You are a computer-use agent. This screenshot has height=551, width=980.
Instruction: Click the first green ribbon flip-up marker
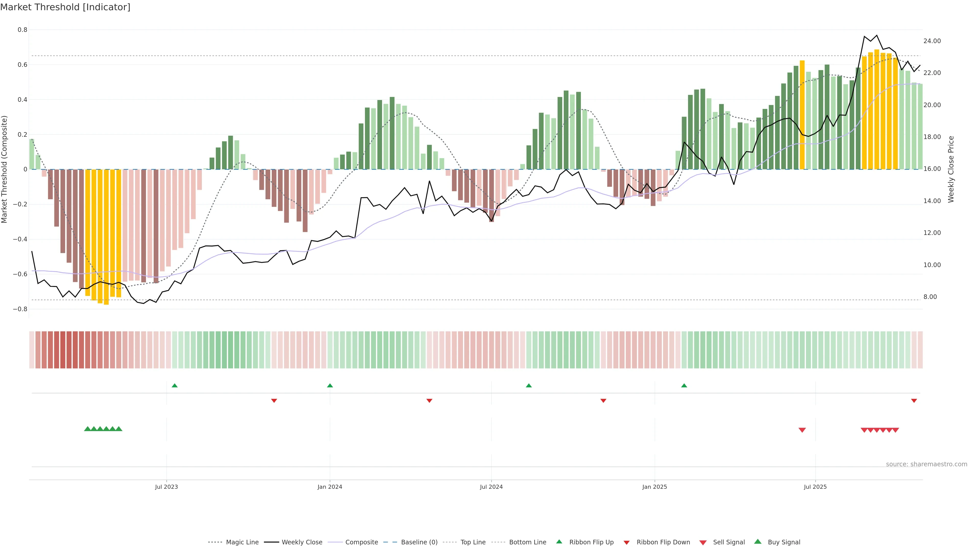175,386
